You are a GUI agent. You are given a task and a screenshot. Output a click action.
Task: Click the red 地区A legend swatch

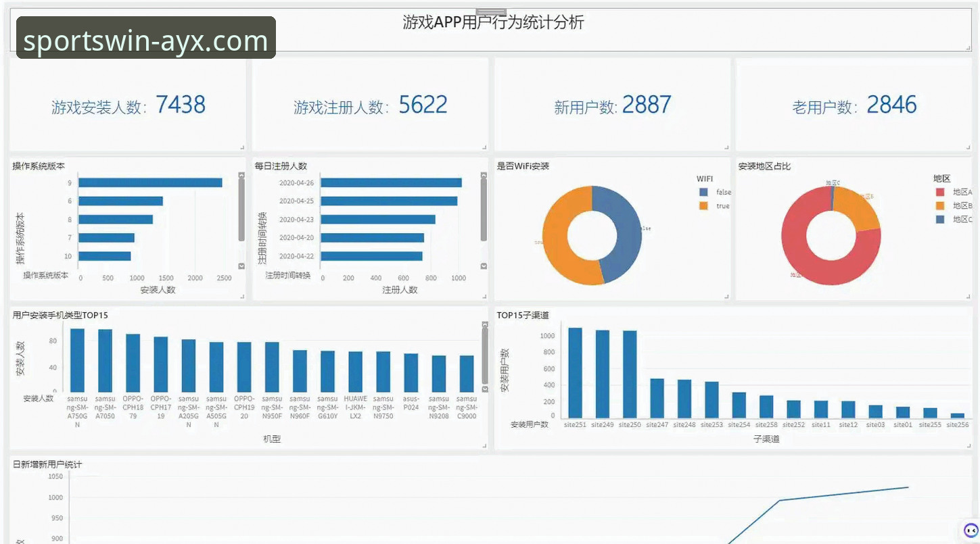pyautogui.click(x=940, y=192)
